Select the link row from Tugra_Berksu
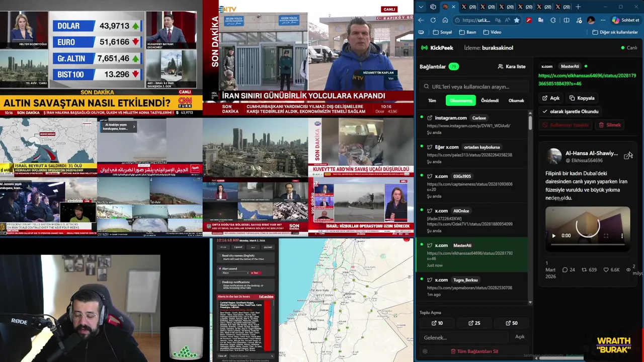 point(471,287)
